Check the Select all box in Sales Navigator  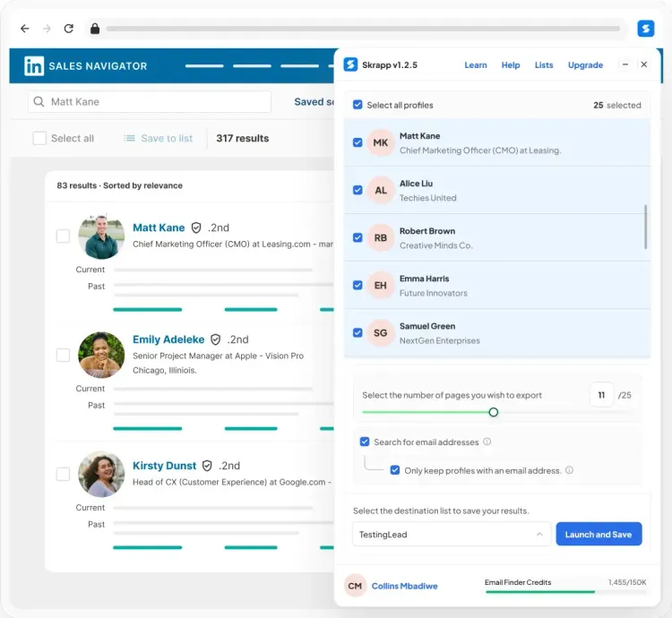[x=39, y=138]
